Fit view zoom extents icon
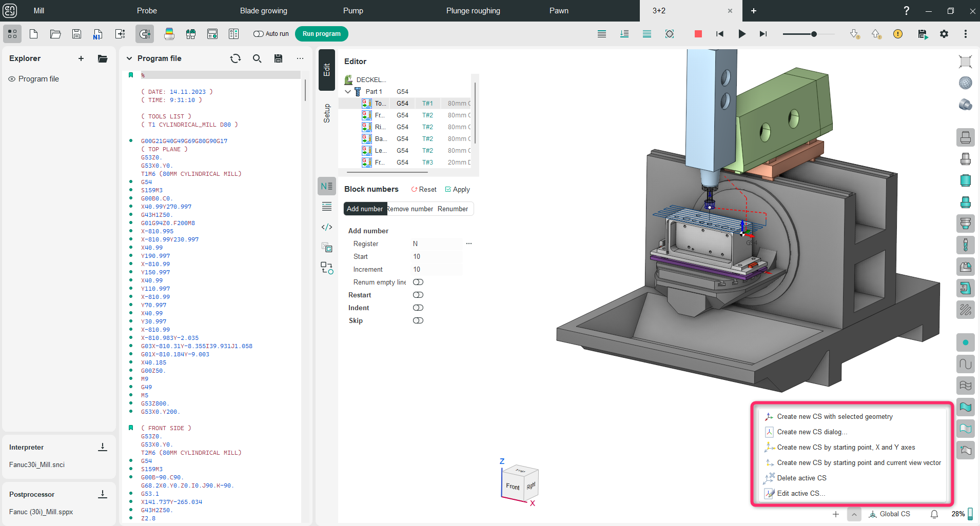Viewport: 980px width, 526px height. 966,62
